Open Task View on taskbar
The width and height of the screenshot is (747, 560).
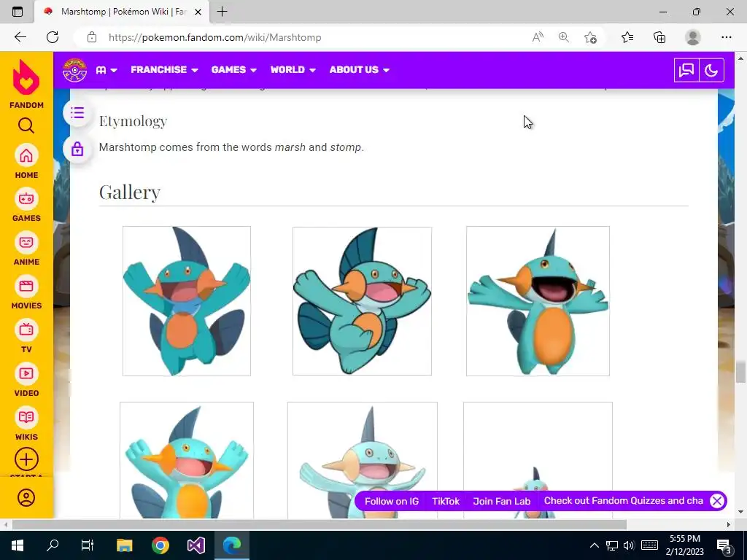(88, 545)
